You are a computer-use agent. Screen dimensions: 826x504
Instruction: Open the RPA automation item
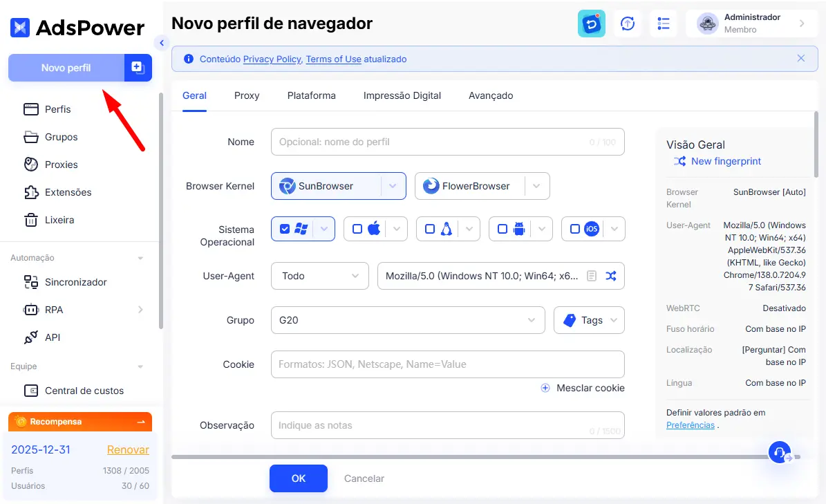[x=43, y=310]
